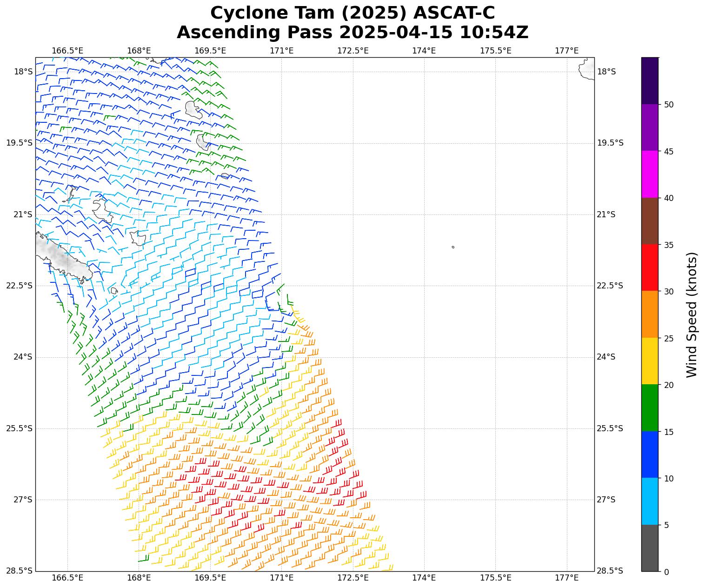
Task: Click the bottom axis label "175.5°E"
Action: 495,578
